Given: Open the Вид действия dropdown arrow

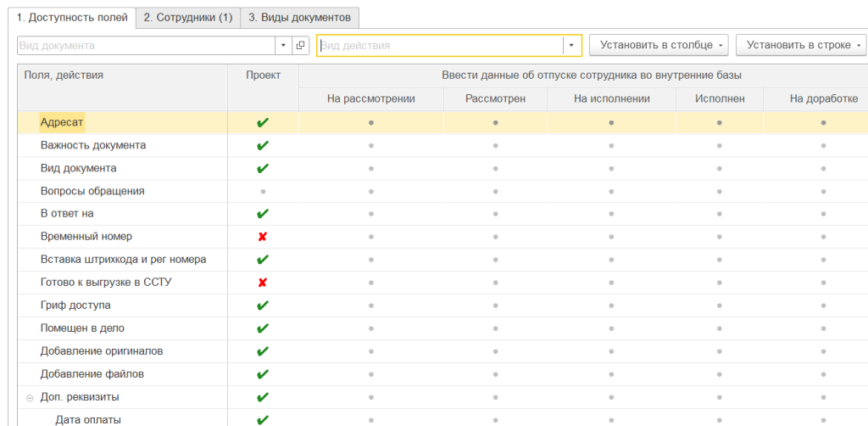Looking at the screenshot, I should (x=572, y=45).
